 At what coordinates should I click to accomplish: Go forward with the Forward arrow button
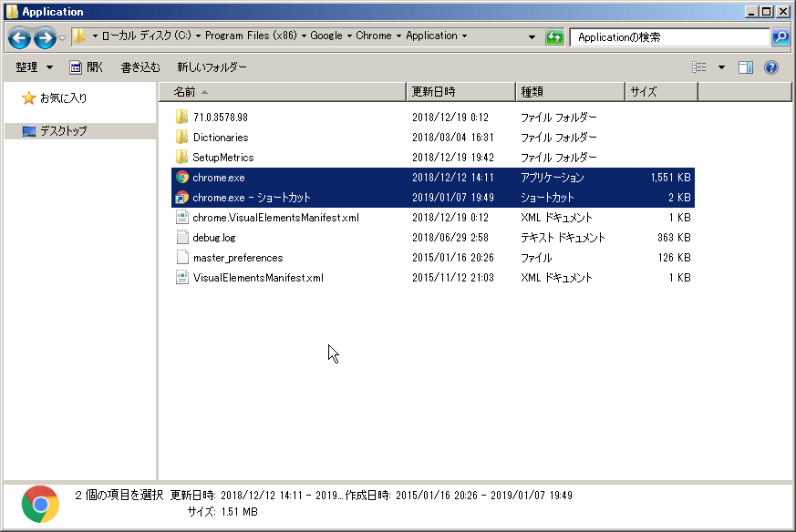coord(46,37)
